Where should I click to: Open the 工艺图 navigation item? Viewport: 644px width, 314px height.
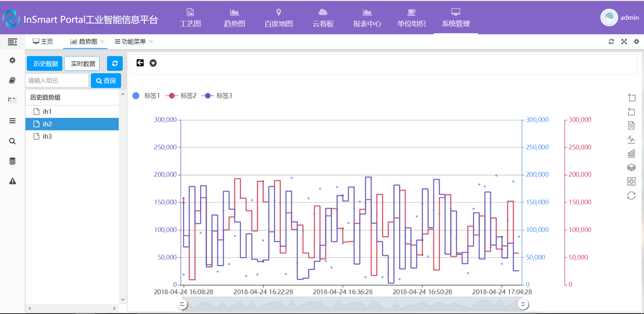(190, 18)
